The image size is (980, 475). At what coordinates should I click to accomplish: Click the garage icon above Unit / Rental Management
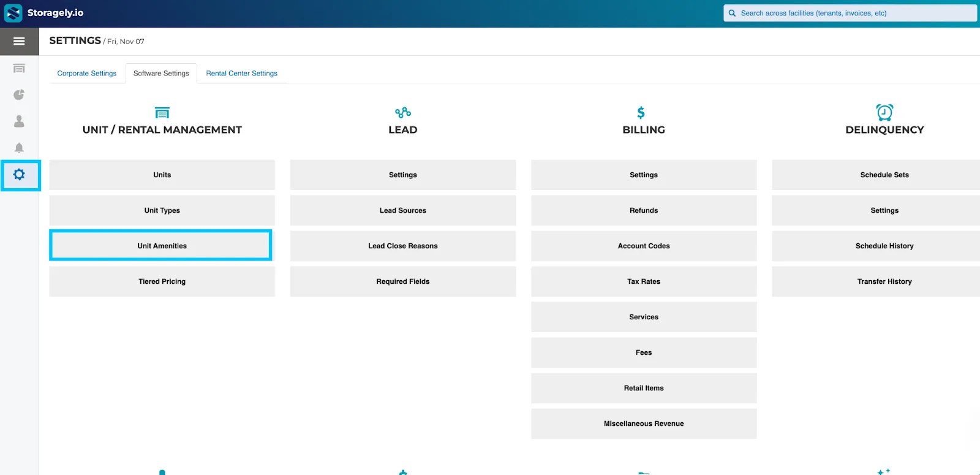point(162,113)
